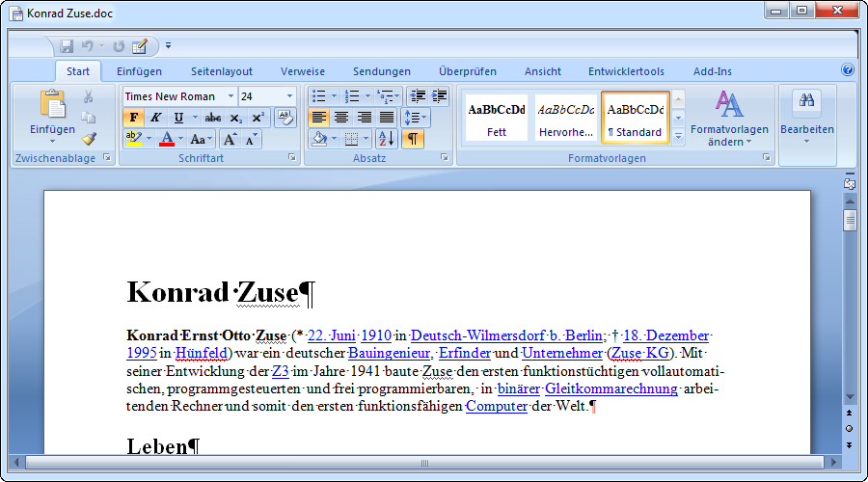
Task: Open the Seitenlayout tab
Action: [x=221, y=71]
